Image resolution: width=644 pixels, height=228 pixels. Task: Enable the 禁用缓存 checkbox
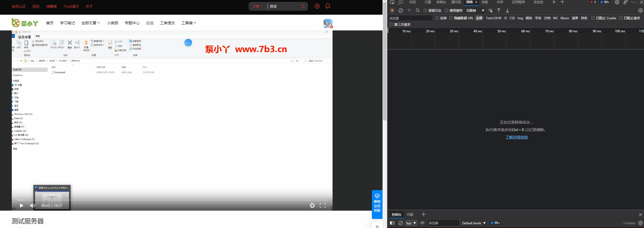tap(446, 10)
